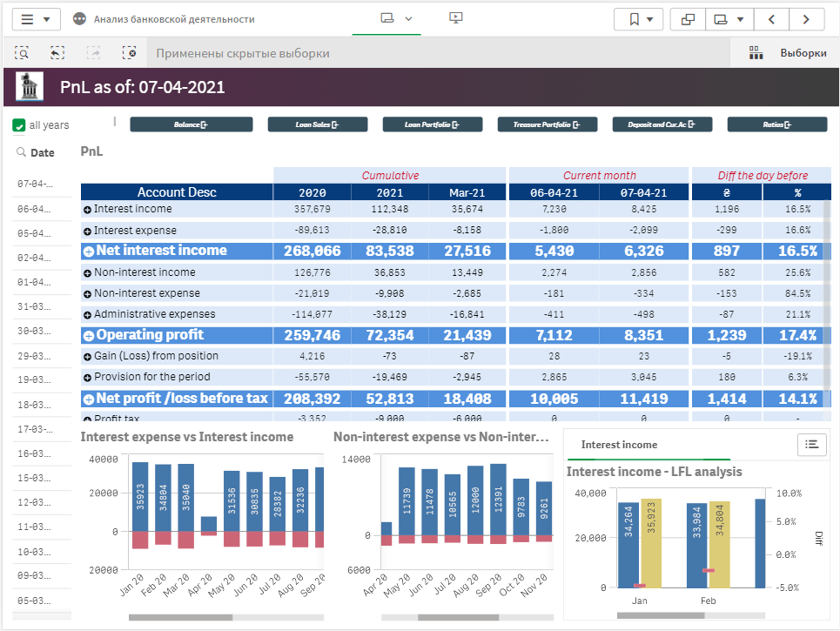This screenshot has height=631, width=840.
Task: Select the Interest income tab
Action: pyautogui.click(x=619, y=445)
